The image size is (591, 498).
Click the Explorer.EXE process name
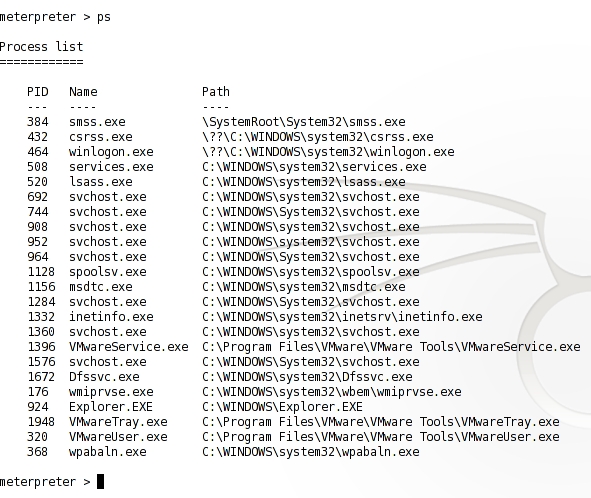(111, 407)
